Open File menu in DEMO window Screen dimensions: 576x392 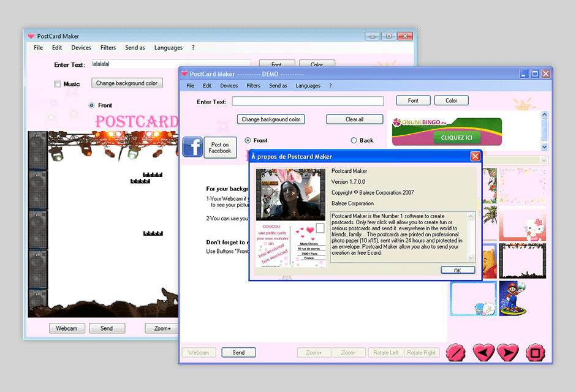point(191,86)
